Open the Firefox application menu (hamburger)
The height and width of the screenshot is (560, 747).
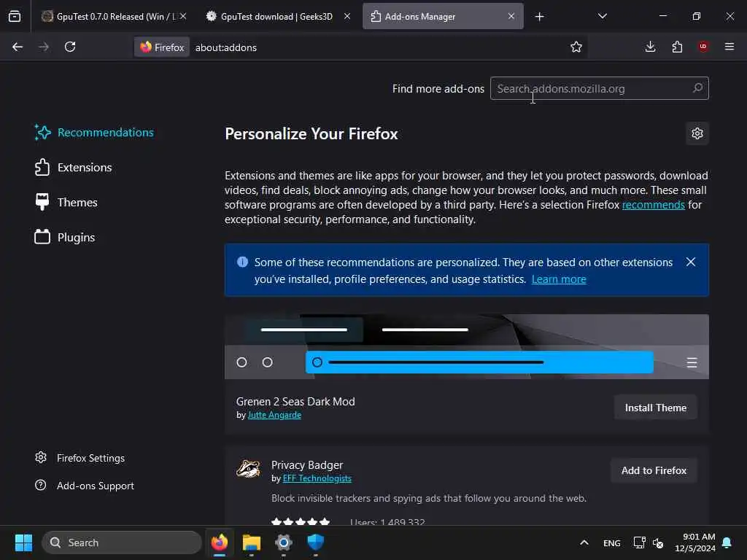(x=729, y=47)
